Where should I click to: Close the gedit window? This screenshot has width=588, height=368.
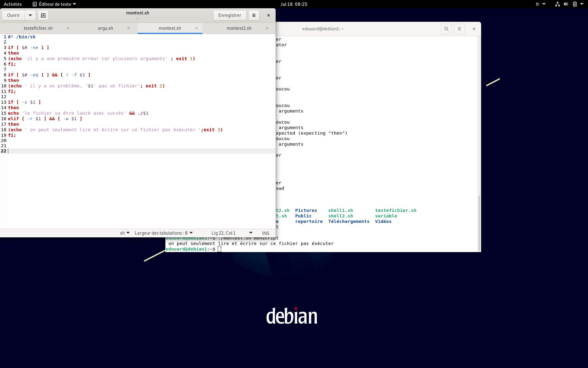pos(269,15)
